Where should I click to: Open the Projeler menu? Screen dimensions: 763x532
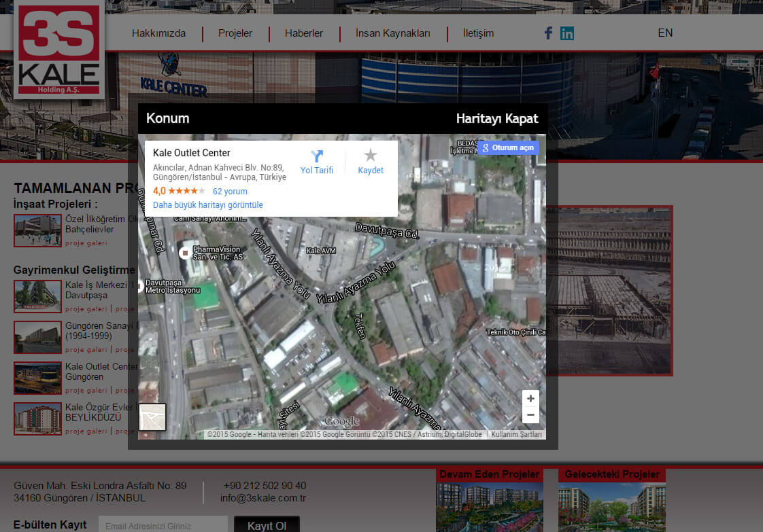point(235,33)
